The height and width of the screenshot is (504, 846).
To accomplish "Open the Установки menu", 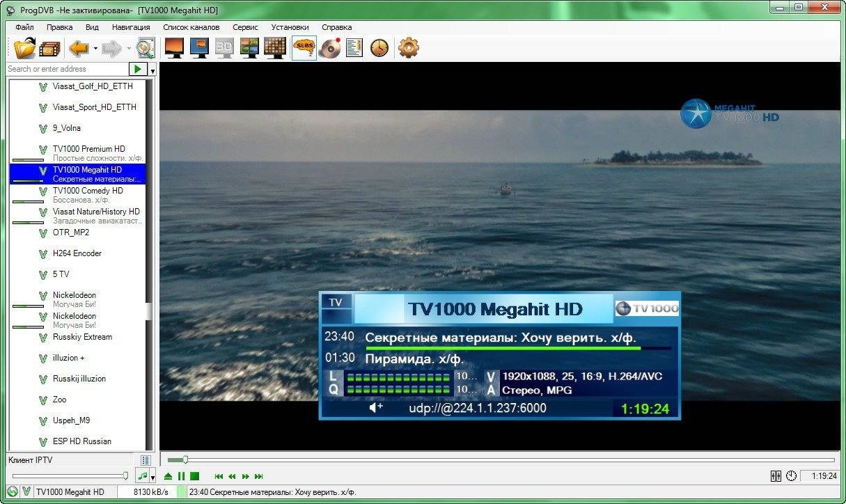I will pyautogui.click(x=290, y=27).
